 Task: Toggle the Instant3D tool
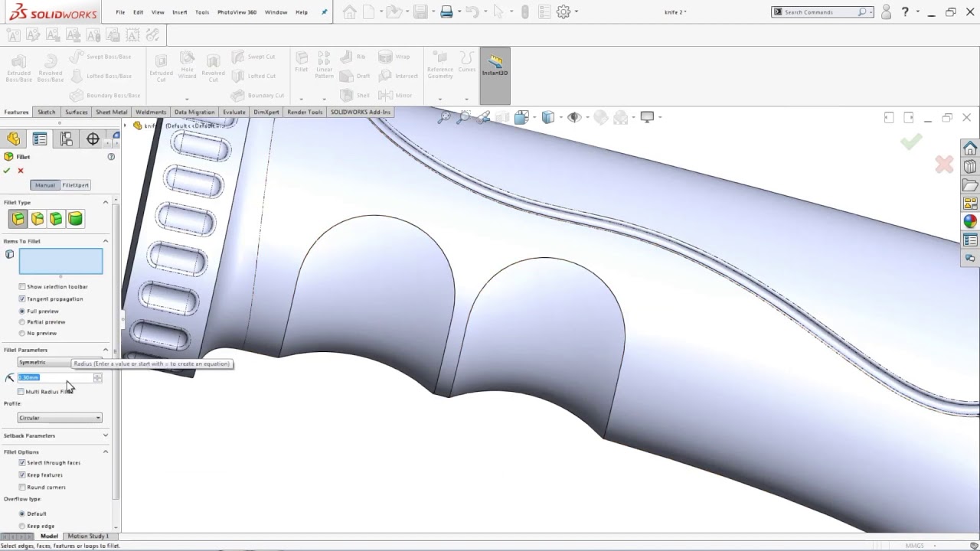click(x=495, y=76)
